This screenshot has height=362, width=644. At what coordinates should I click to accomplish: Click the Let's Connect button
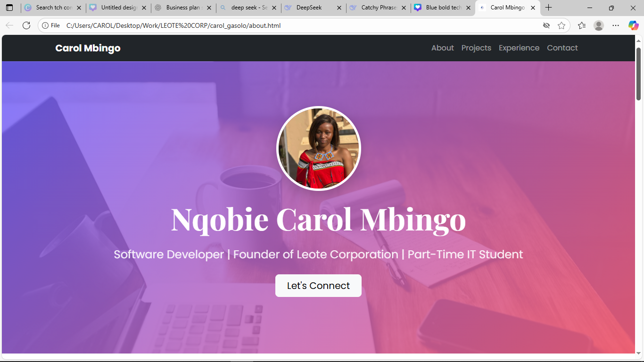click(x=318, y=286)
